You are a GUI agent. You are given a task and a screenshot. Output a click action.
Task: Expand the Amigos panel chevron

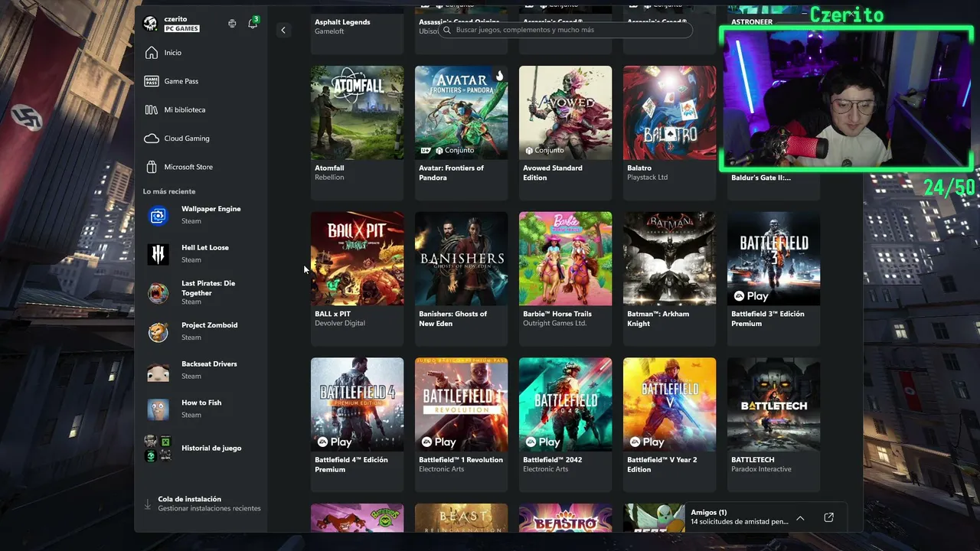(x=800, y=518)
